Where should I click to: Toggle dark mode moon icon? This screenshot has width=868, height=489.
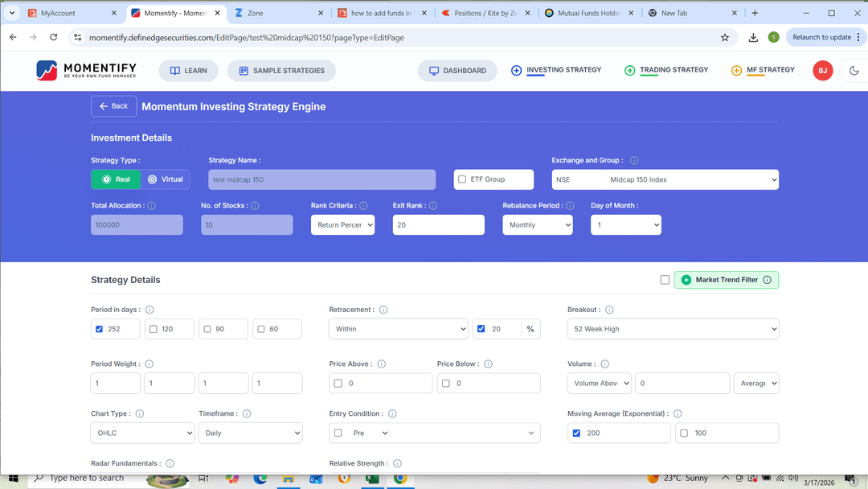pyautogui.click(x=854, y=71)
